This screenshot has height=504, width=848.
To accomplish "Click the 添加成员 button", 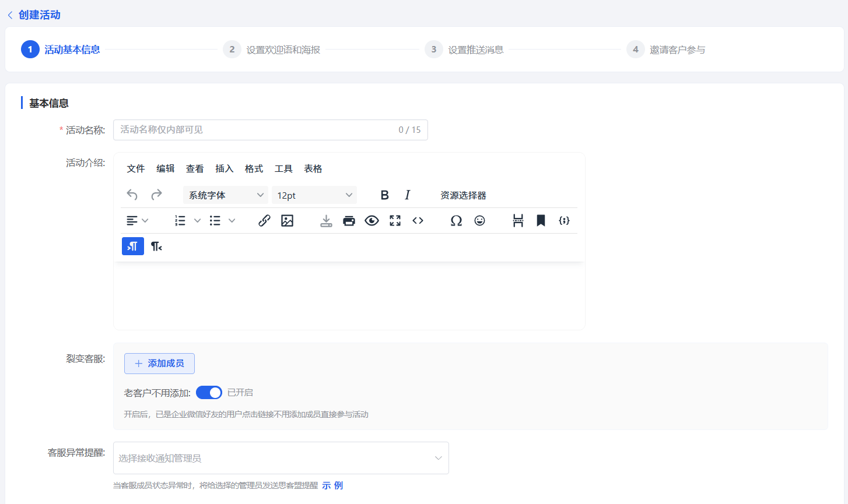I will (159, 364).
